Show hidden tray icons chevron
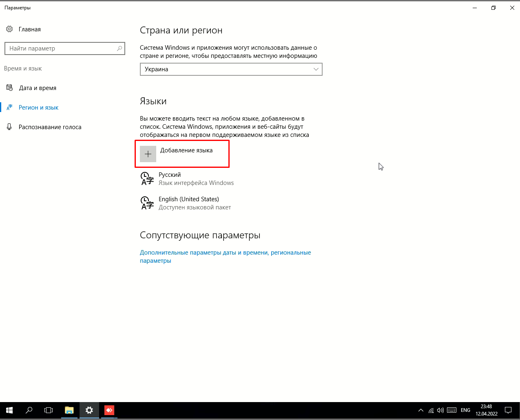520x420 pixels. pyautogui.click(x=421, y=410)
